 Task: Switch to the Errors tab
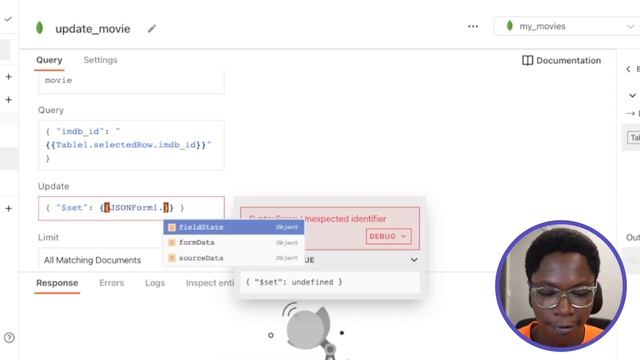point(111,283)
